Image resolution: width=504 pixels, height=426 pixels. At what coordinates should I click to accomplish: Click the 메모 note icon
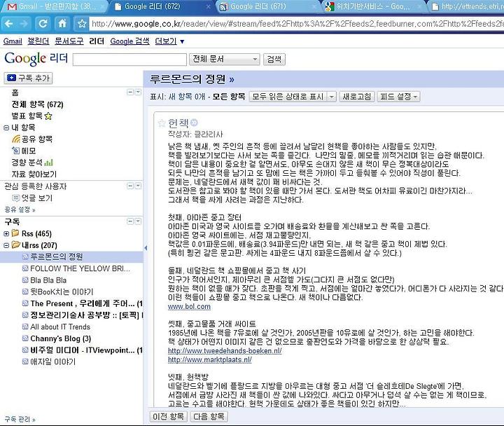(x=15, y=151)
